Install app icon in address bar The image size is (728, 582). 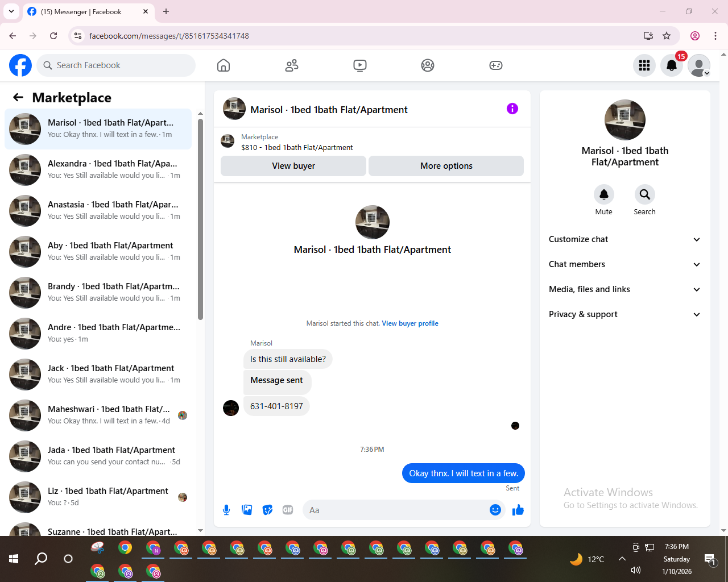[x=648, y=36]
